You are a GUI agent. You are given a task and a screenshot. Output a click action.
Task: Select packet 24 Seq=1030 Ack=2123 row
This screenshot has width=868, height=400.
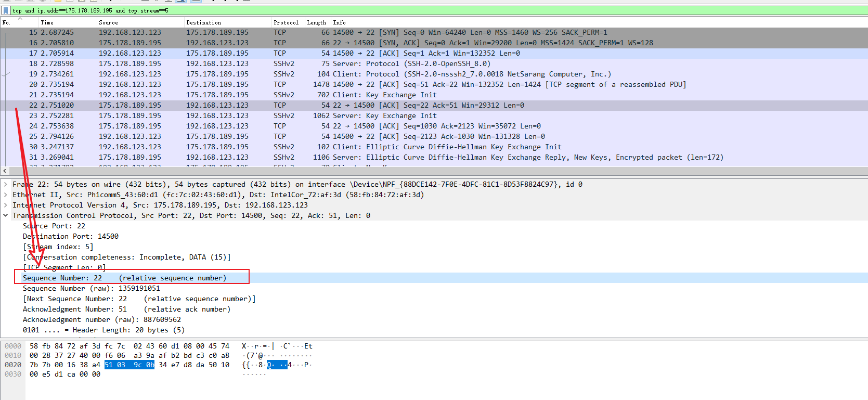click(434, 126)
